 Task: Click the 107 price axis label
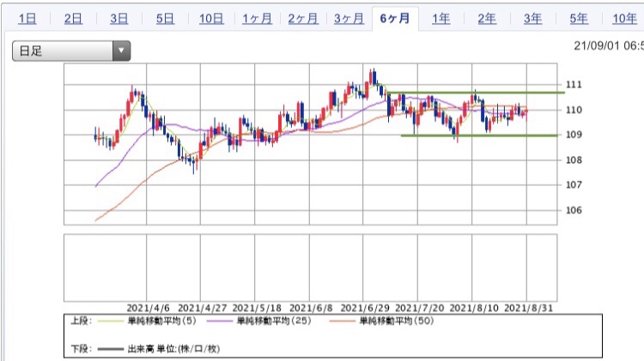click(x=574, y=185)
